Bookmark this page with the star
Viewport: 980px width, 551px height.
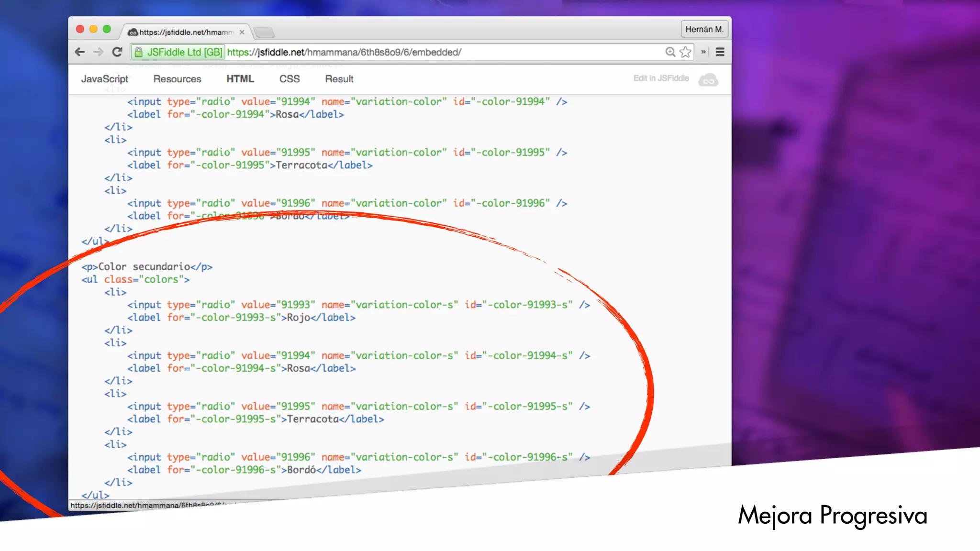[685, 52]
